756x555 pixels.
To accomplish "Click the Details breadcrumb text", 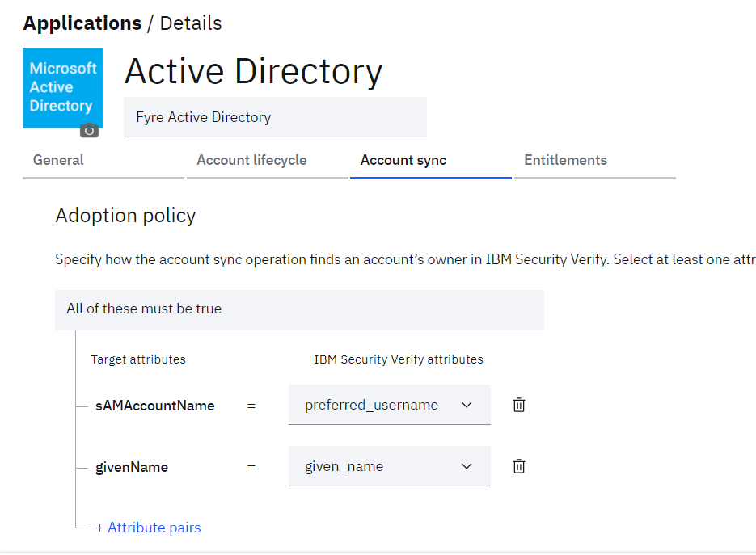I will click(x=191, y=23).
